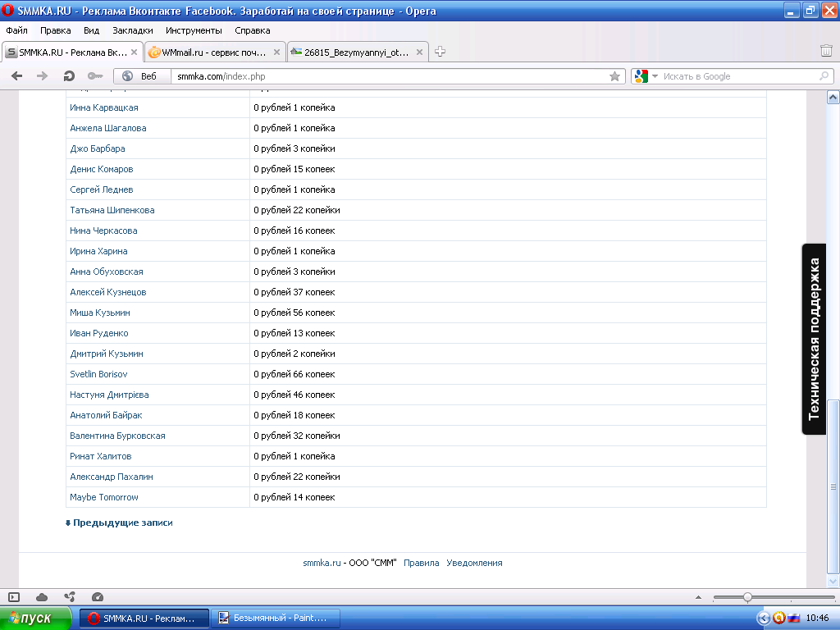
Task: Expand the view options arrow near zoom slider
Action: pos(698,597)
